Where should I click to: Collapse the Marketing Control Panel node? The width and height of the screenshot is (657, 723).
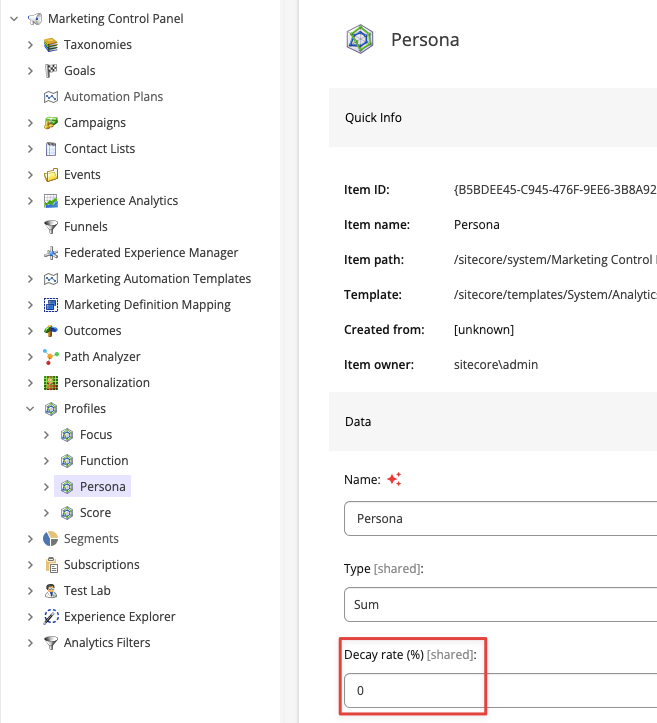pos(14,19)
